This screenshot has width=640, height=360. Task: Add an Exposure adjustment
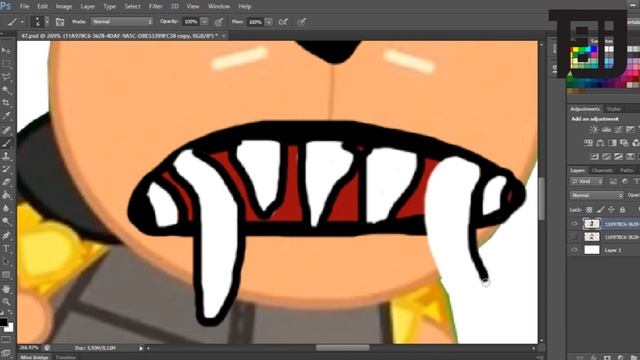[631, 129]
